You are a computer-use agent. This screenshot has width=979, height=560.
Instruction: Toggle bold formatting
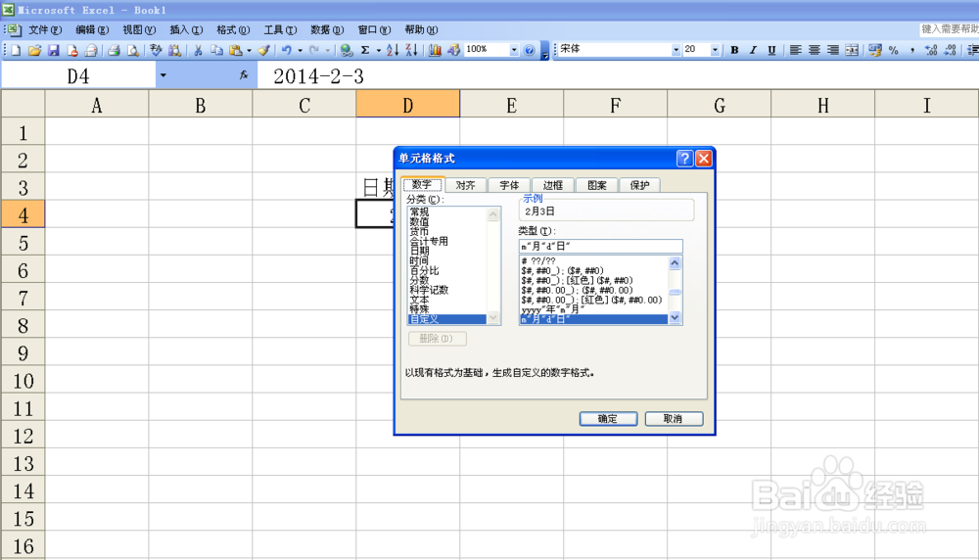tap(734, 51)
